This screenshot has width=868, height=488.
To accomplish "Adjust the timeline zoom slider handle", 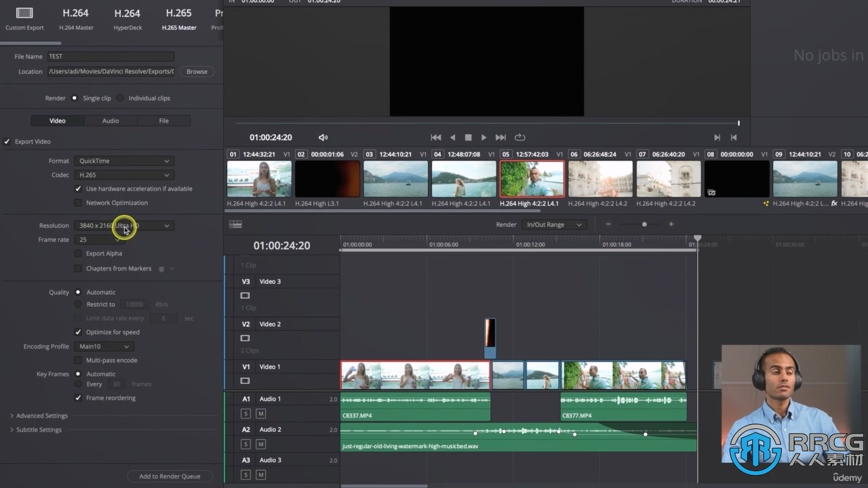I will tap(644, 224).
